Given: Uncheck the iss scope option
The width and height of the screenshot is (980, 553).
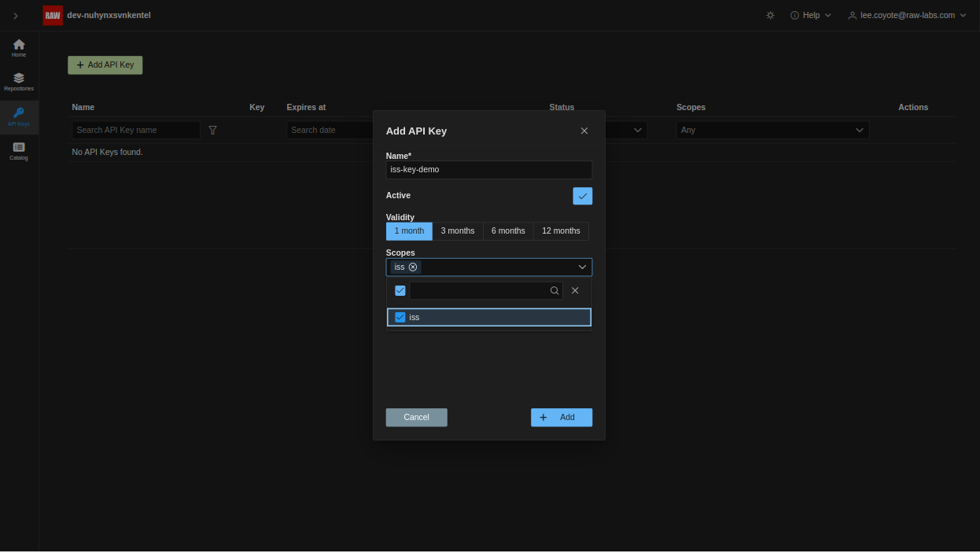Looking at the screenshot, I should 489,317.
